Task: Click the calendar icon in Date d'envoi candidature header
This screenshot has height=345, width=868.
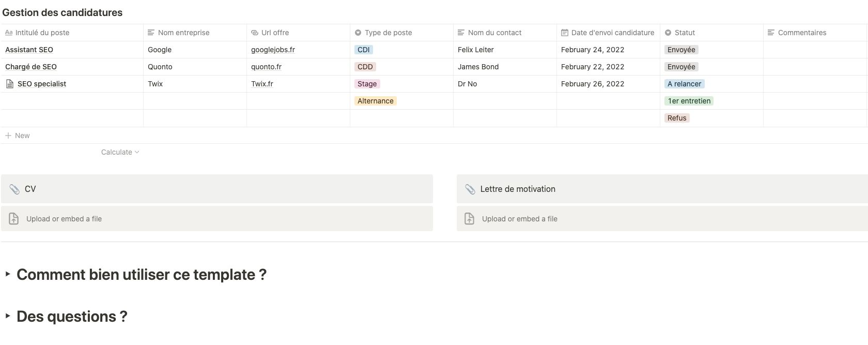Action: coord(565,33)
